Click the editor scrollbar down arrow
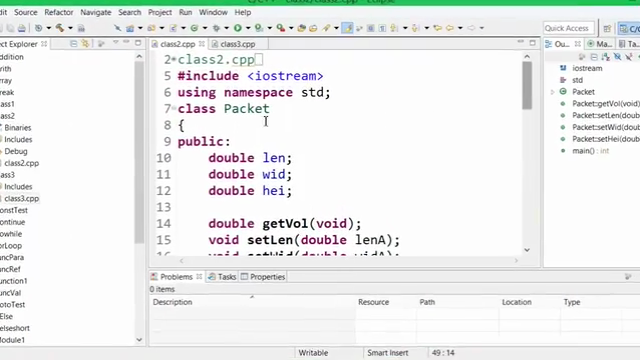The image size is (640, 360). click(527, 250)
